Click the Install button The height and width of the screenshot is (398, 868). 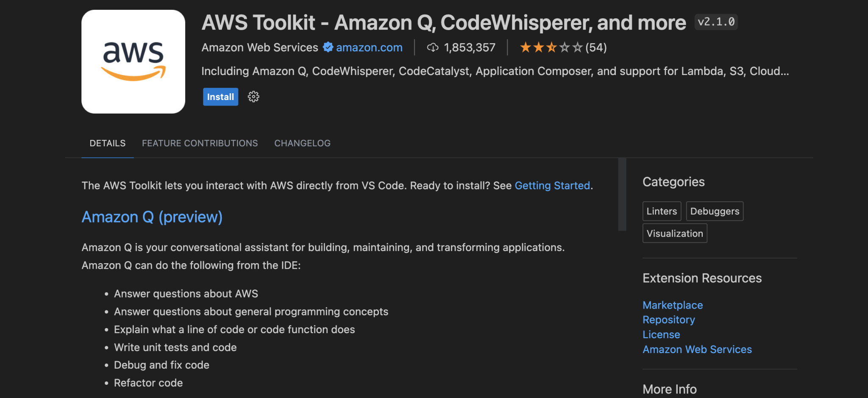tap(220, 97)
